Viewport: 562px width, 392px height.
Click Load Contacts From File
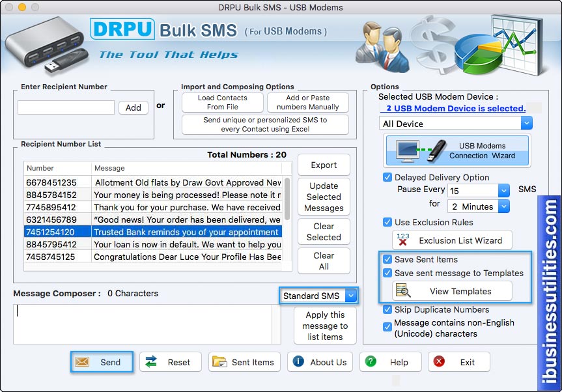click(x=223, y=102)
